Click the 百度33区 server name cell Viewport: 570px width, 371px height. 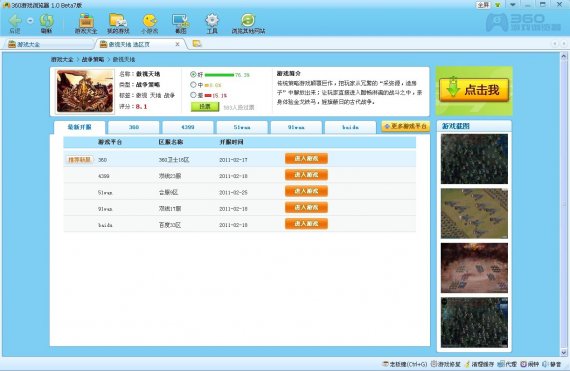170,225
